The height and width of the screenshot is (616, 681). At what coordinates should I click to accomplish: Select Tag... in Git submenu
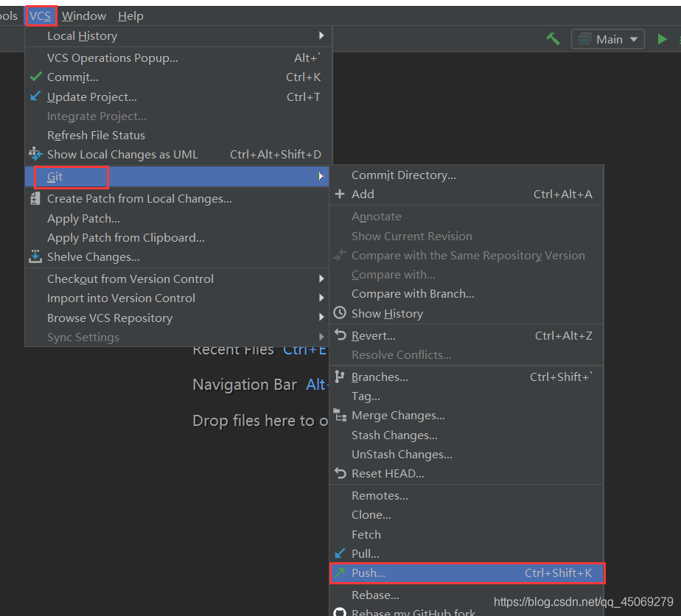tap(467, 396)
